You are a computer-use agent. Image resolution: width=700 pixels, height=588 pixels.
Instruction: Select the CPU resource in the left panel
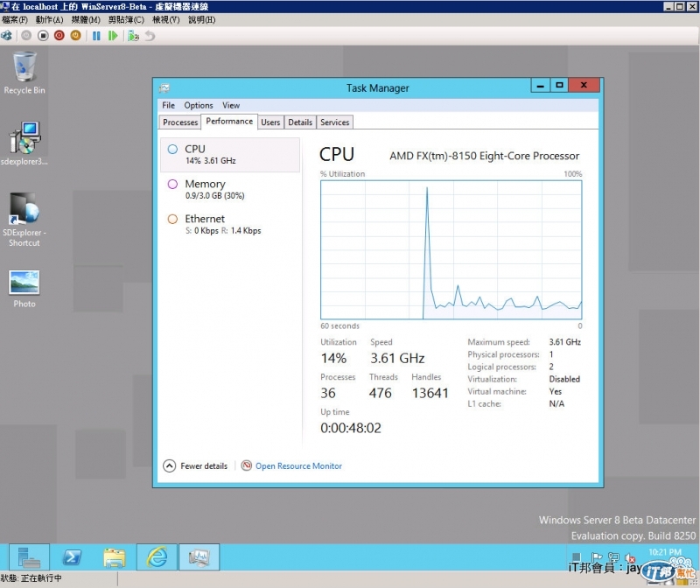[x=230, y=155]
